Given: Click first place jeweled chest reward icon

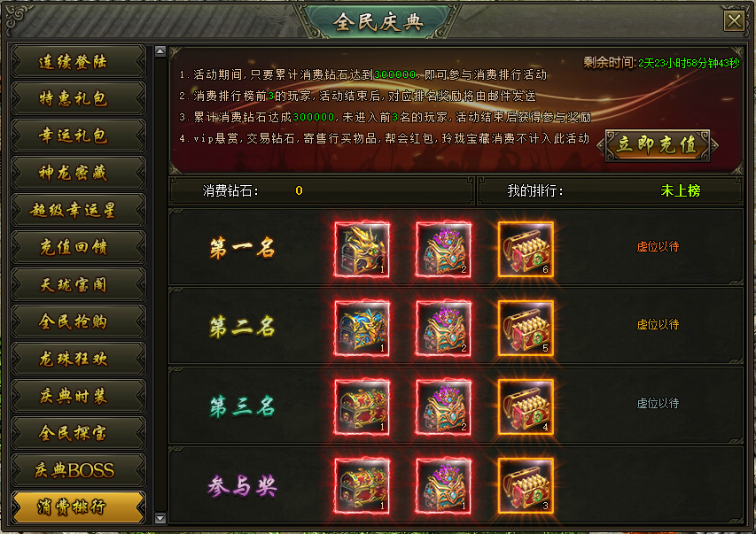Looking at the screenshot, I should [443, 250].
